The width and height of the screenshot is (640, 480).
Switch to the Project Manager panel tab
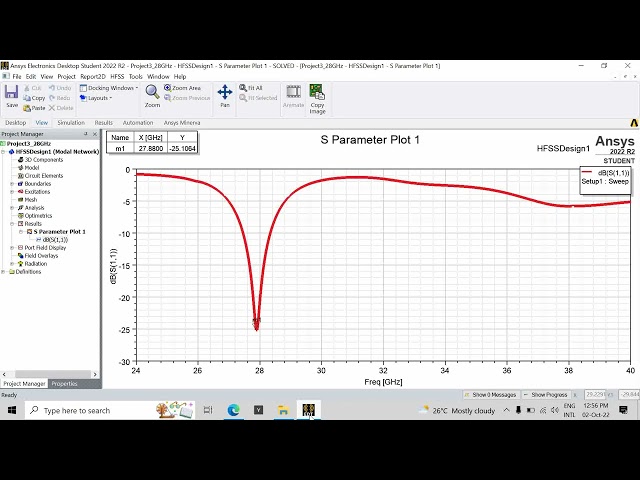(x=24, y=384)
